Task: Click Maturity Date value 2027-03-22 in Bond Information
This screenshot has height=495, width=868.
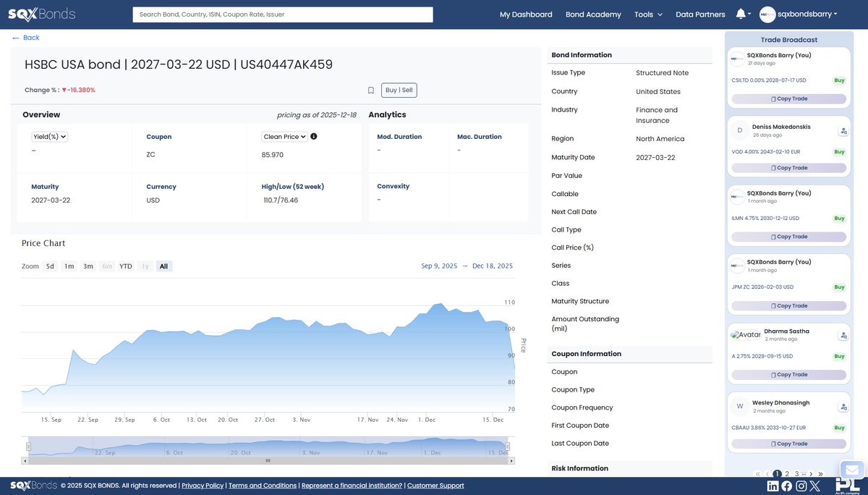Action: click(x=655, y=157)
